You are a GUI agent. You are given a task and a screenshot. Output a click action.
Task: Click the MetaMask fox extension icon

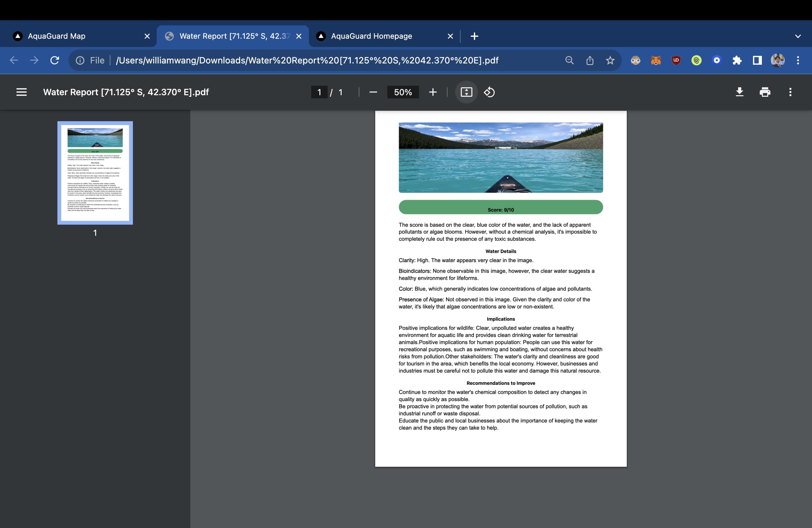click(655, 60)
